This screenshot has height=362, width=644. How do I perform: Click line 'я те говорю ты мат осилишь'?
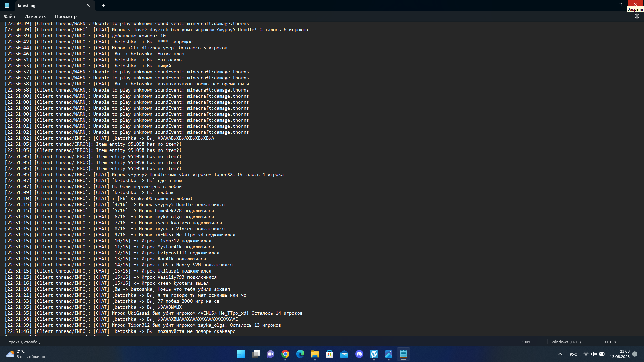[x=125, y=295]
